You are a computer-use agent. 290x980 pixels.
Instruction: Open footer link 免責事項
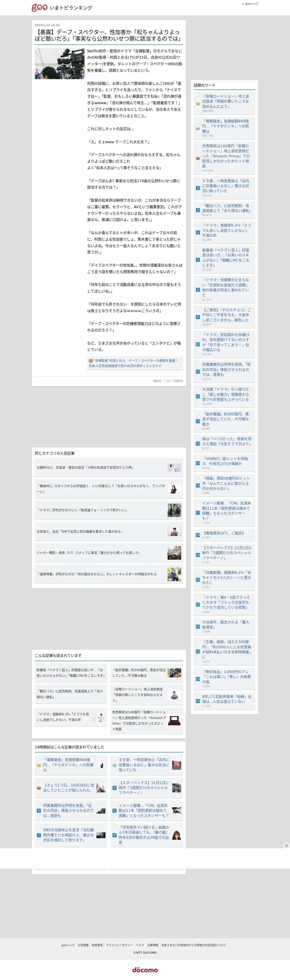tap(97, 945)
